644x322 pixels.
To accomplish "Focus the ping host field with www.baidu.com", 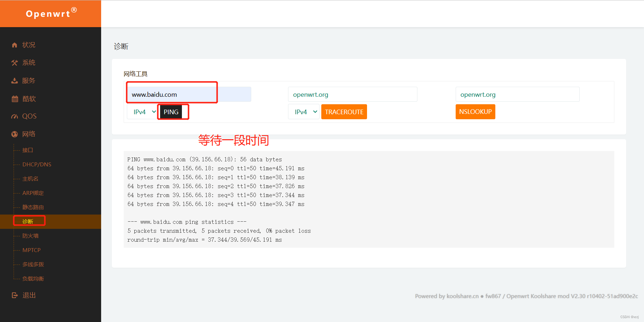I will tap(189, 95).
